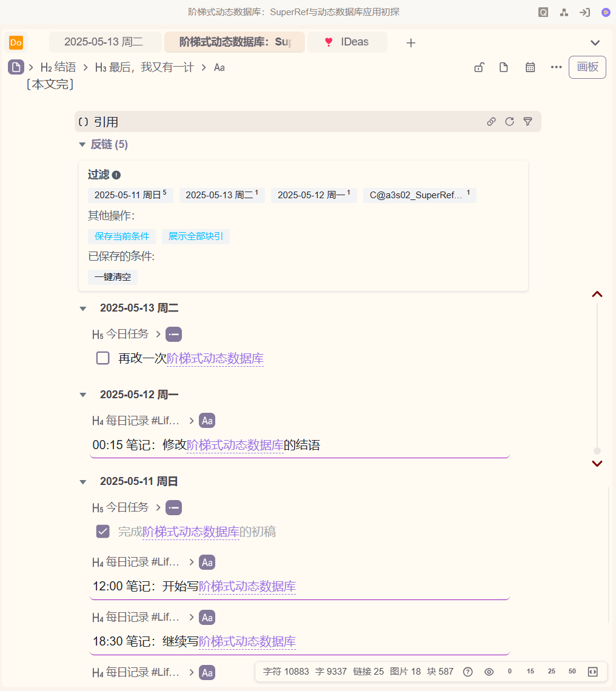The width and height of the screenshot is (616, 691).
Task: Open the filter icon in the 引用 panel
Action: point(527,121)
